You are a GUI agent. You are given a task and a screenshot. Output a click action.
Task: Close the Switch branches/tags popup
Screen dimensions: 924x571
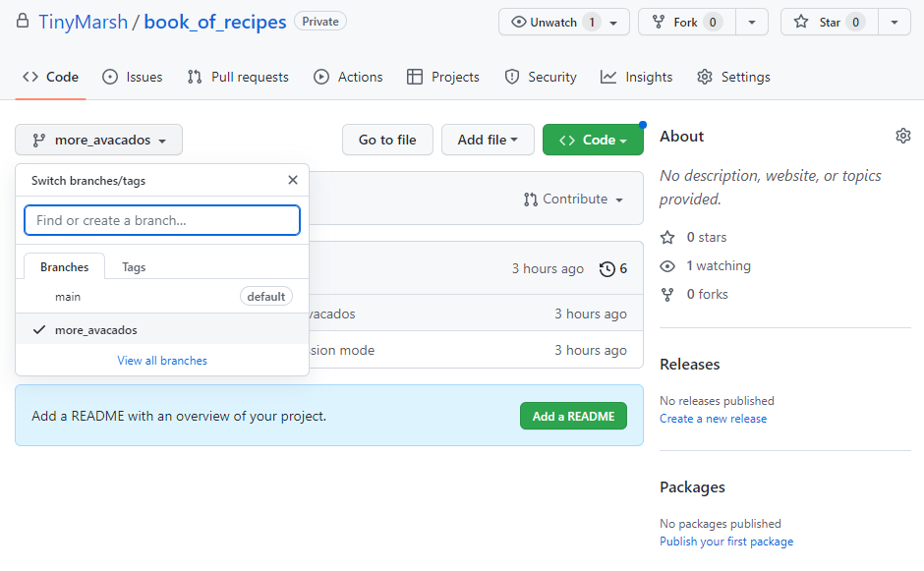(292, 180)
